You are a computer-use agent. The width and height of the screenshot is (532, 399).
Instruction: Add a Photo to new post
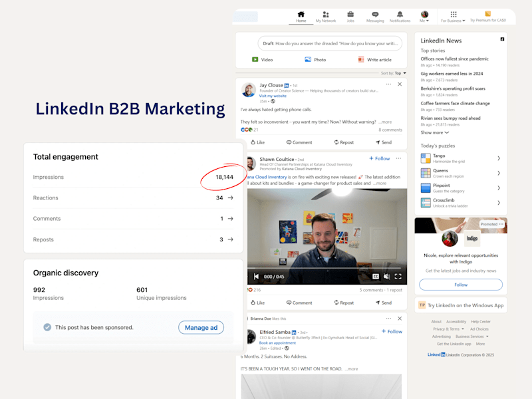pos(315,60)
